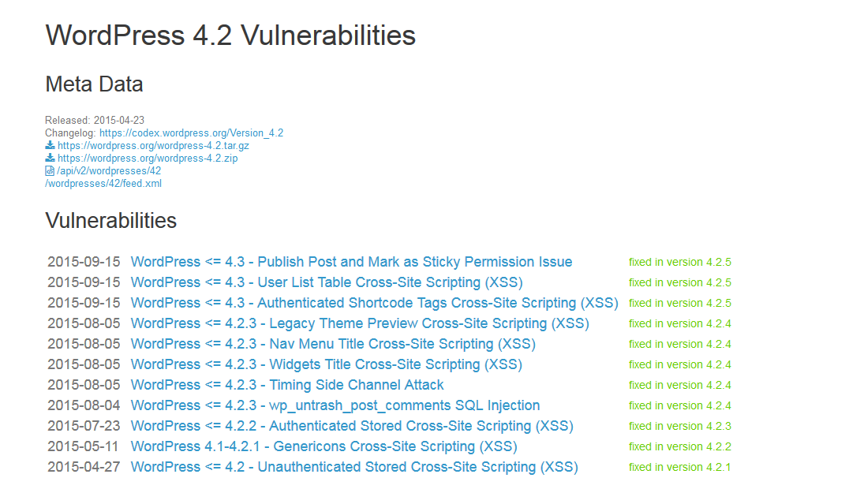Open Authenticated Stored XSS 4.2.2 entry
The image size is (849, 504).
[x=352, y=426]
